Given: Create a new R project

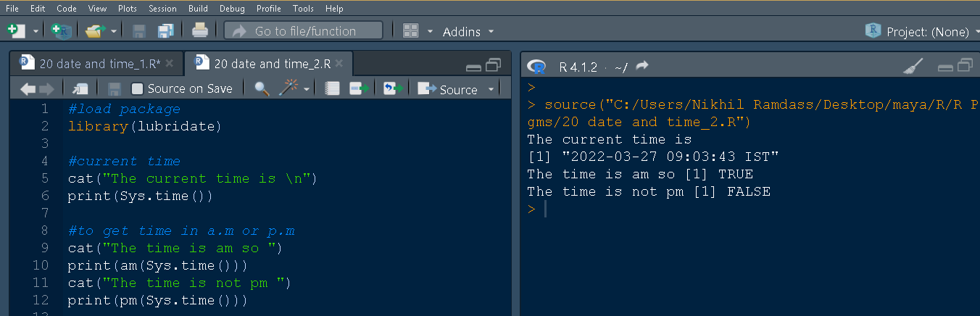Looking at the screenshot, I should point(61,31).
